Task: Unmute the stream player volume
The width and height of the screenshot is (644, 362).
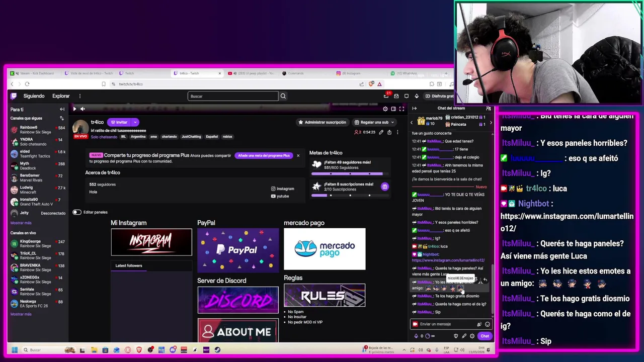Action: click(83, 109)
